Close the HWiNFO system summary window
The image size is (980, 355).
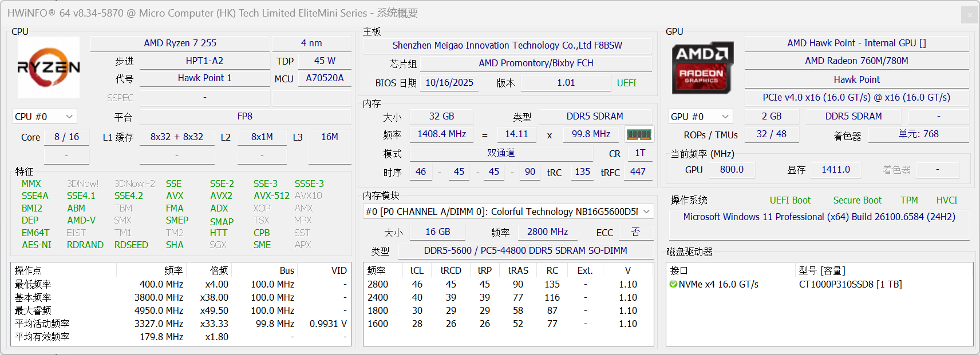tap(969, 15)
